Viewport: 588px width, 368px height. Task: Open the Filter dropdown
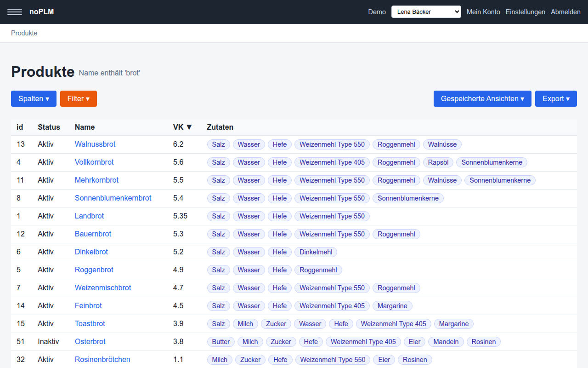point(79,98)
